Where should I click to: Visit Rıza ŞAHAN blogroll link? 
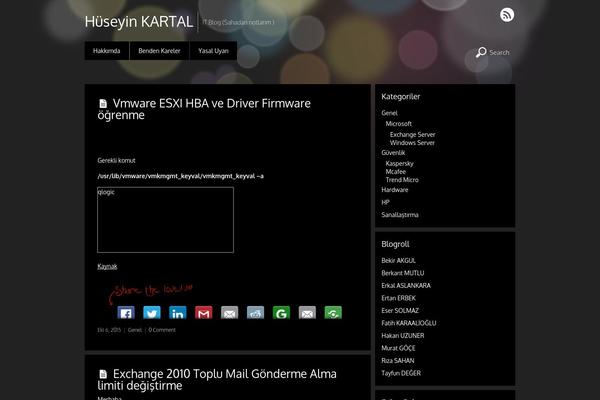(x=398, y=361)
